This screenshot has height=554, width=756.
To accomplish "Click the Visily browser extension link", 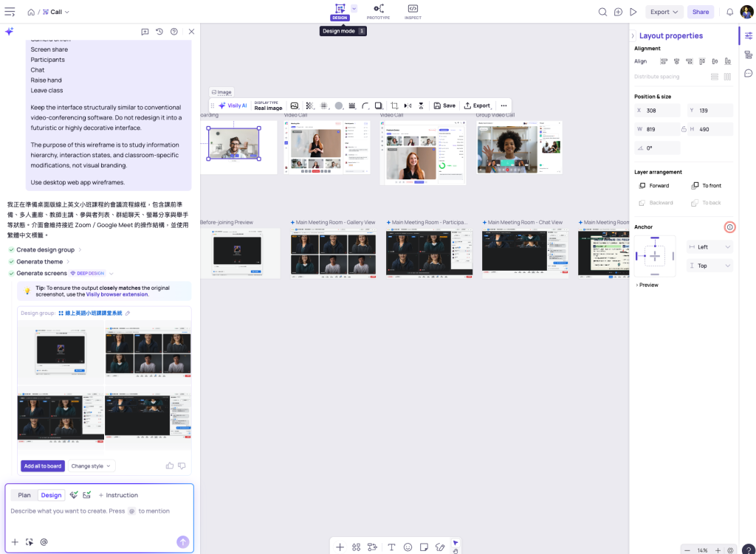I will (117, 294).
